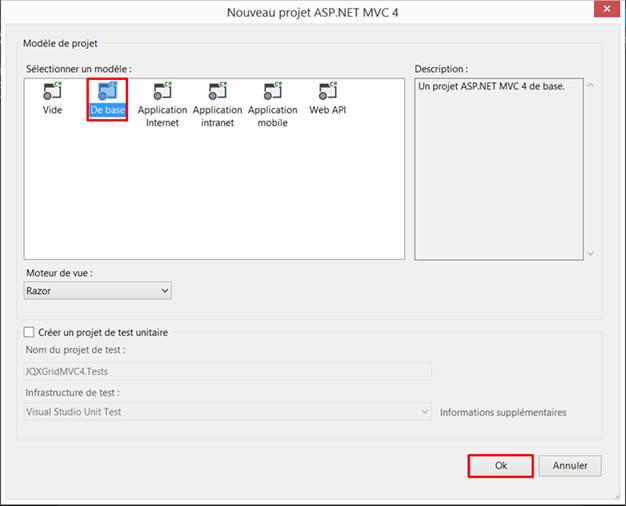This screenshot has height=506, width=626.
Task: Select the Vide project template icon
Action: tap(52, 91)
